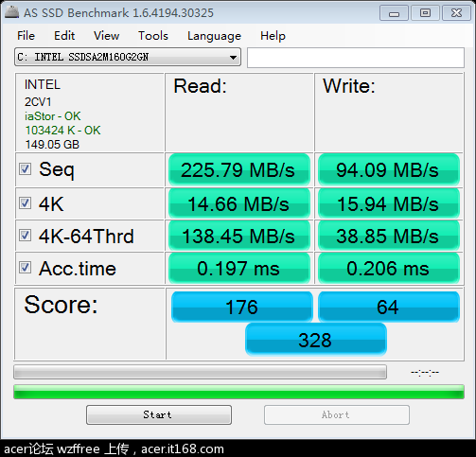Minimize the benchmark window
Screen dimensions: 476x457
point(394,13)
